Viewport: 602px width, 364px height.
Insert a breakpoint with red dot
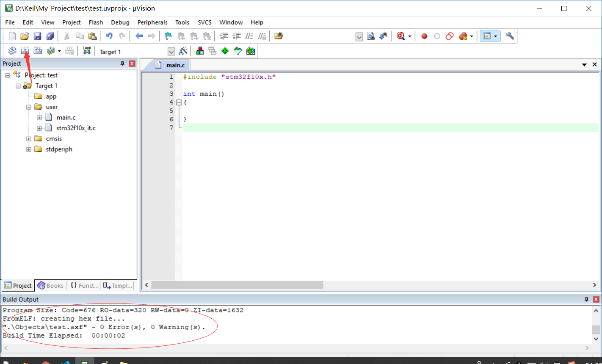coord(424,36)
